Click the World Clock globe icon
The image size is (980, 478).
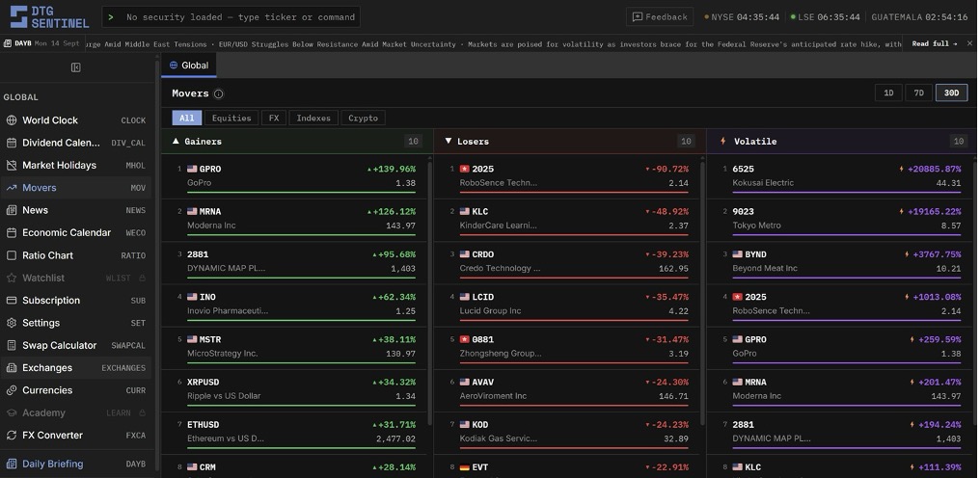[12, 119]
